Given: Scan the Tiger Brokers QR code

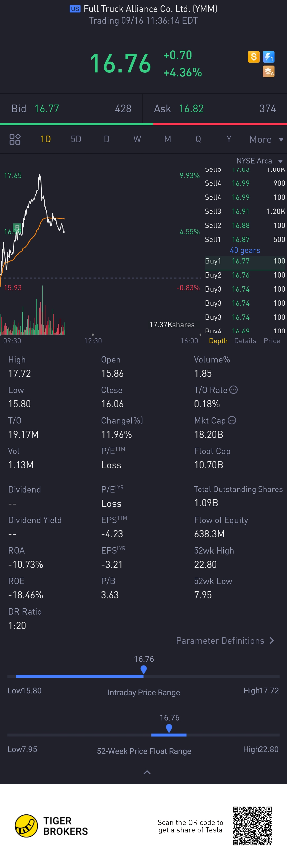Looking at the screenshot, I should 252,826.
